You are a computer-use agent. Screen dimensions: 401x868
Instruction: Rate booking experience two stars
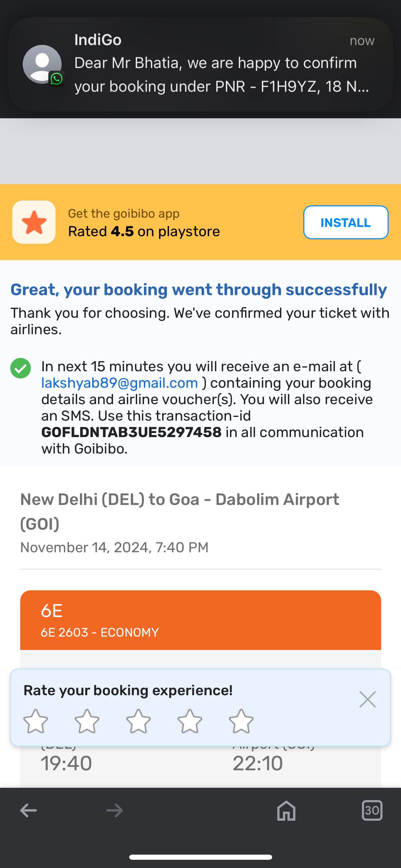coord(87,721)
